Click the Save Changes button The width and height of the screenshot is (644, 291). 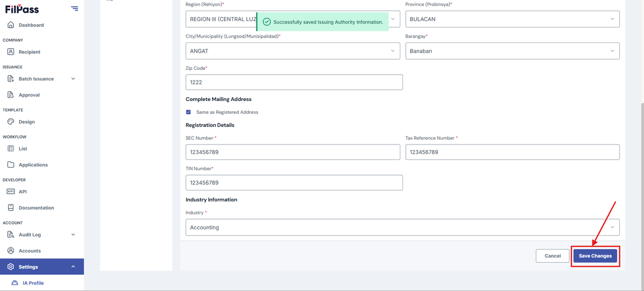click(x=595, y=256)
